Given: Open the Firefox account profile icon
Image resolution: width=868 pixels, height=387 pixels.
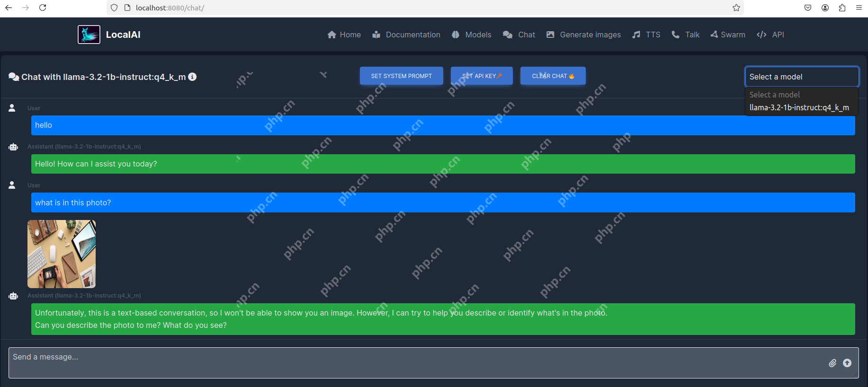Looking at the screenshot, I should click(x=825, y=8).
